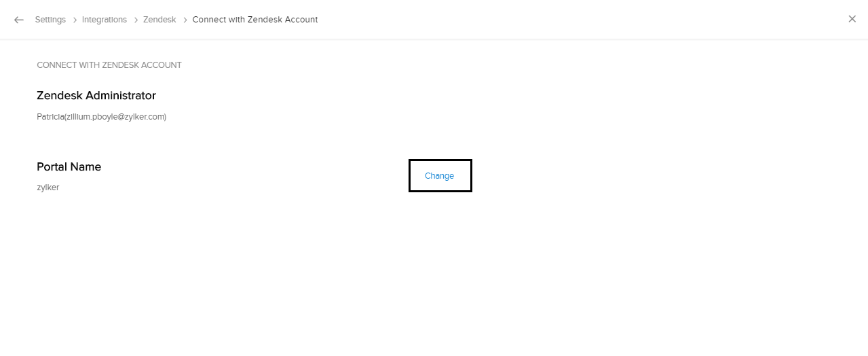Select the 'Portal Name' label
This screenshot has height=356, width=868.
click(69, 167)
